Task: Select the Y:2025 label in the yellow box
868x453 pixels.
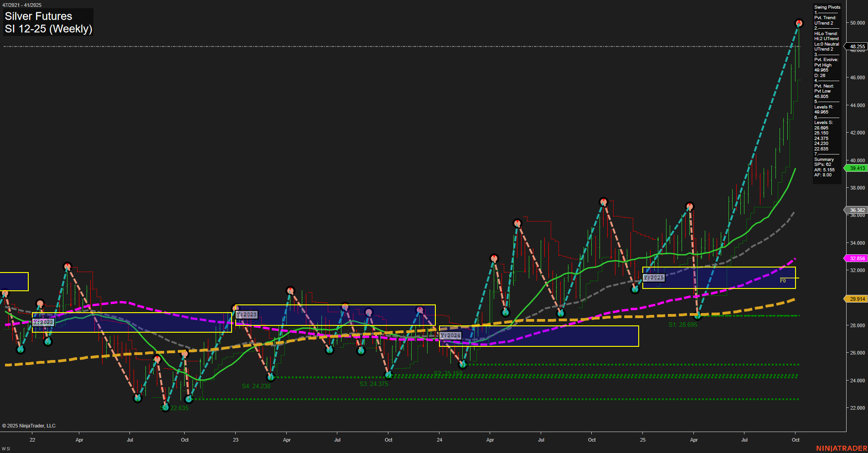Action: pyautogui.click(x=654, y=277)
